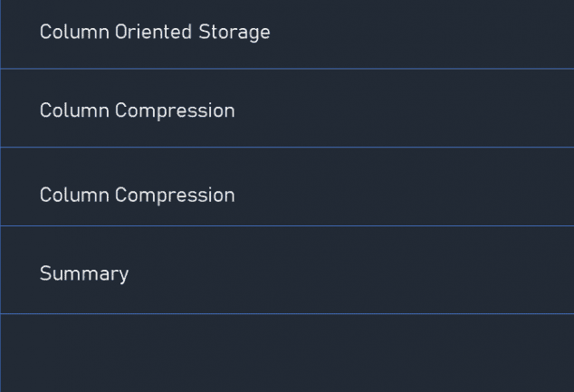The image size is (574, 392).
Task: Select the second Column Compression entry
Action: click(x=287, y=186)
